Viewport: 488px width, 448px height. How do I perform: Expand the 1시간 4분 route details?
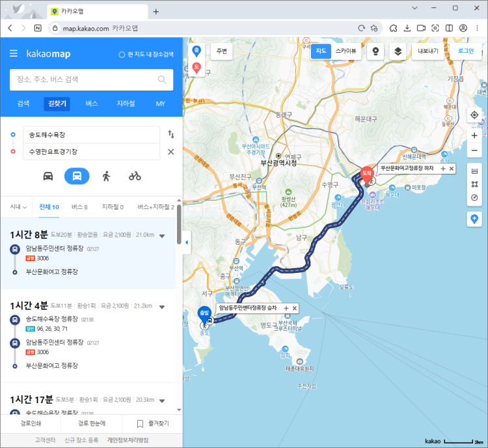(x=161, y=307)
